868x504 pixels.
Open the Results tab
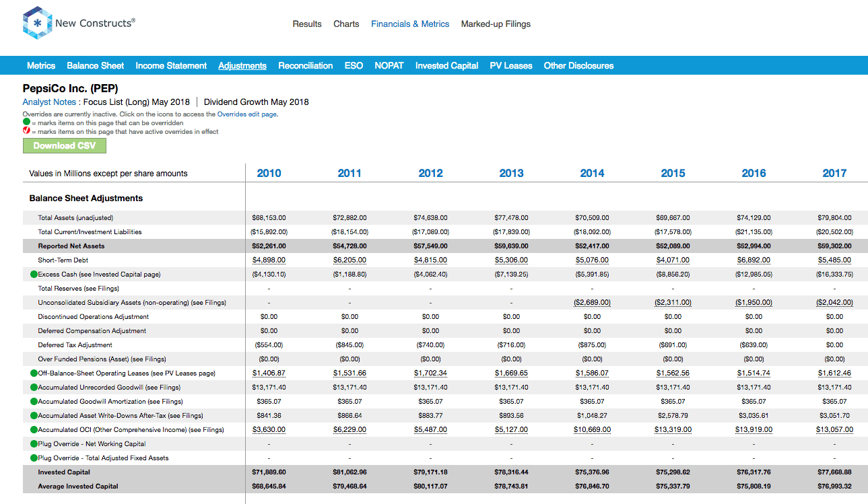307,24
